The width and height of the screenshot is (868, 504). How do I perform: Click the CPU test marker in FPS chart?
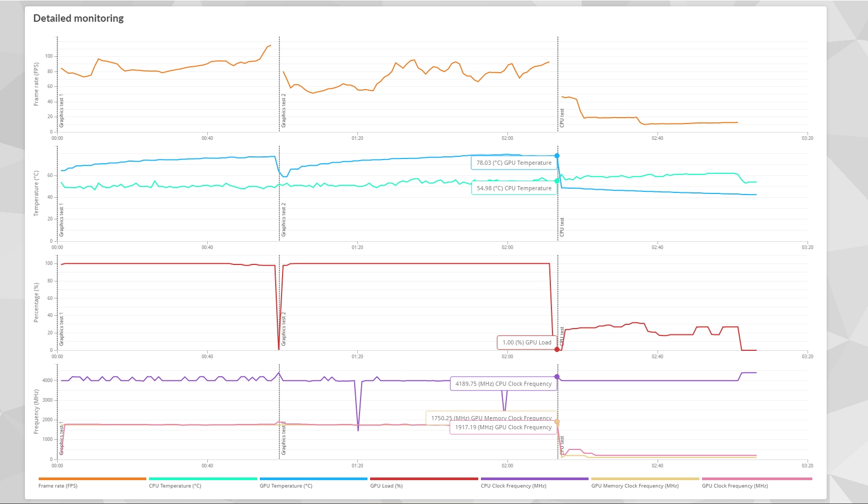pyautogui.click(x=562, y=118)
